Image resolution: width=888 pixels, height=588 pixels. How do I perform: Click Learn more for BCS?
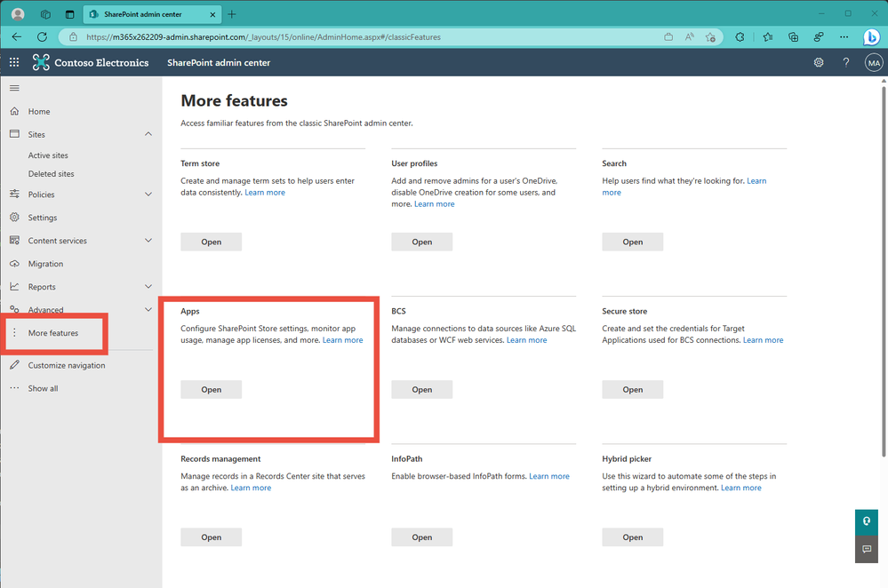pos(527,340)
